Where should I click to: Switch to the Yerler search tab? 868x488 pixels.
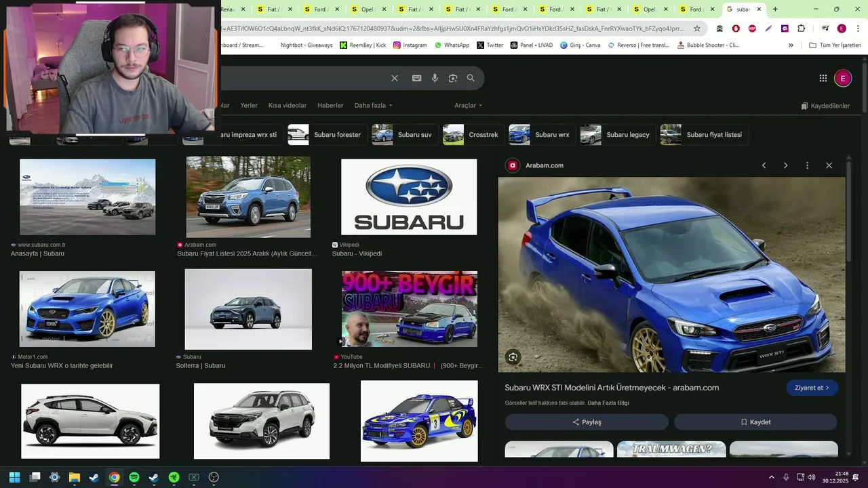coord(249,106)
